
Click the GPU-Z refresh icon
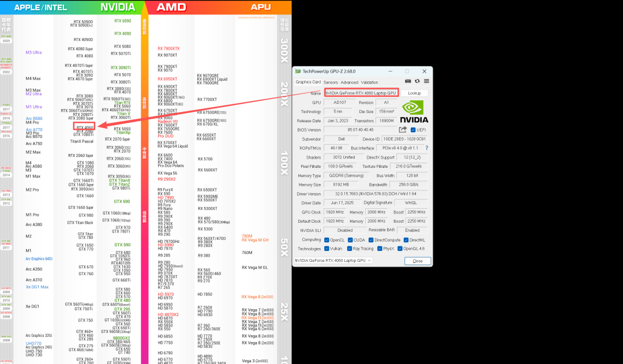point(417,81)
